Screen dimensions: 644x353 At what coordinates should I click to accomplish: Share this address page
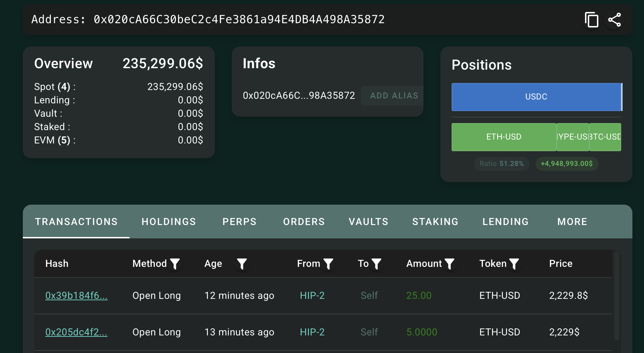(x=615, y=20)
